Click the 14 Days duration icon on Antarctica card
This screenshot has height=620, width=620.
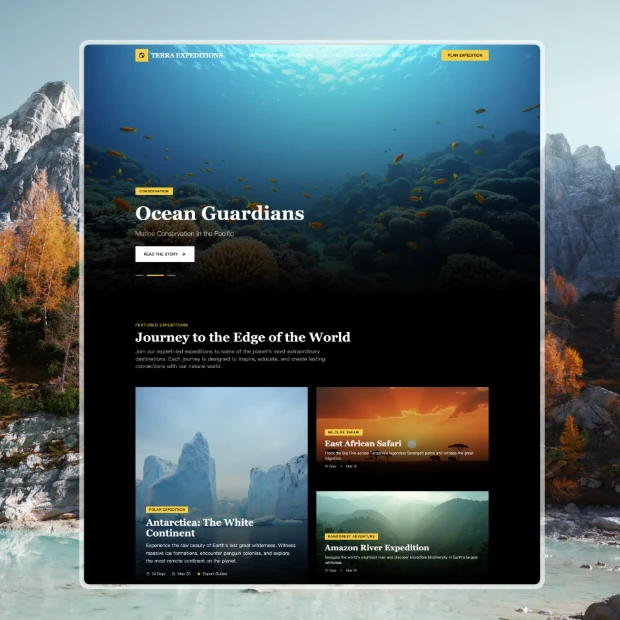148,574
